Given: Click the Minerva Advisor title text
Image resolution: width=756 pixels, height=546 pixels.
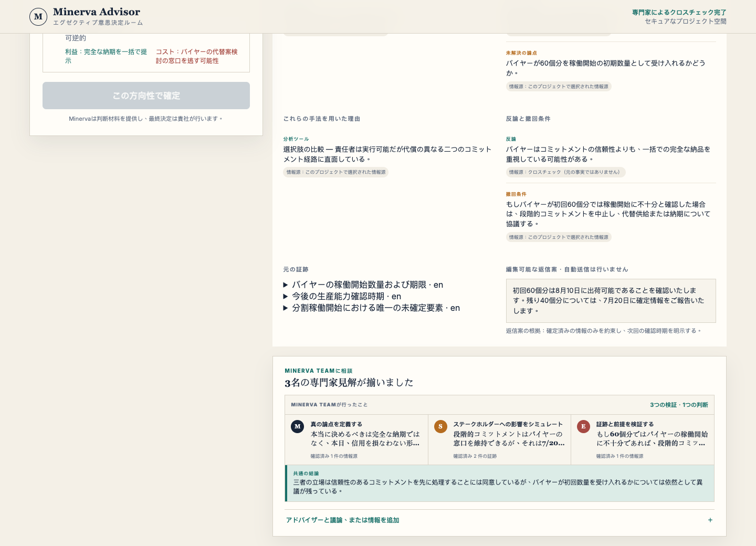Looking at the screenshot, I should tap(97, 12).
